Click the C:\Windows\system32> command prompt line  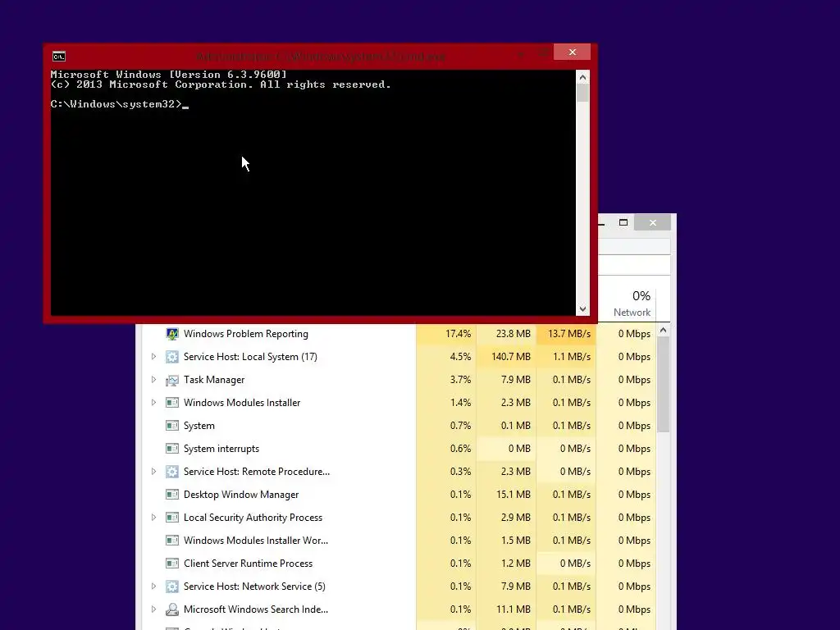tap(120, 104)
